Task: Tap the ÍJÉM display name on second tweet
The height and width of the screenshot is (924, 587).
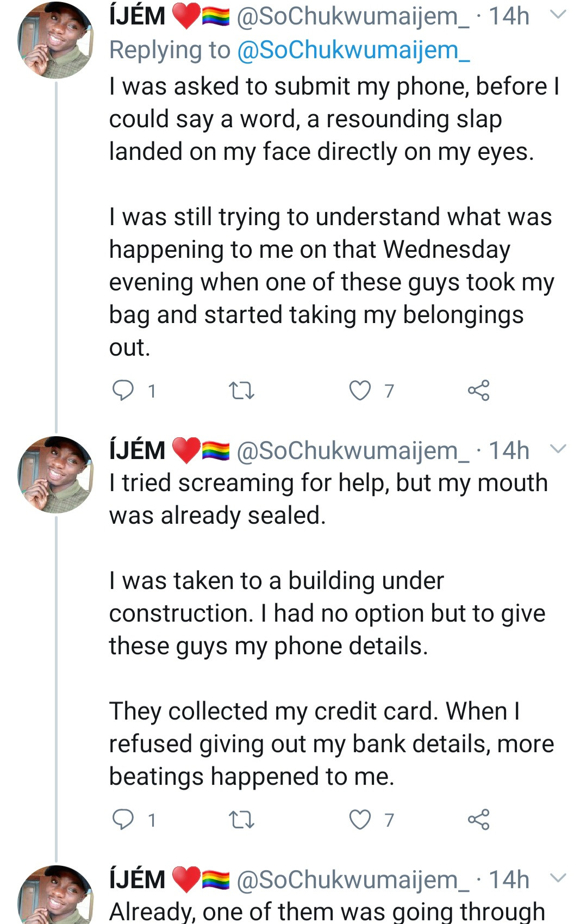Action: click(138, 451)
